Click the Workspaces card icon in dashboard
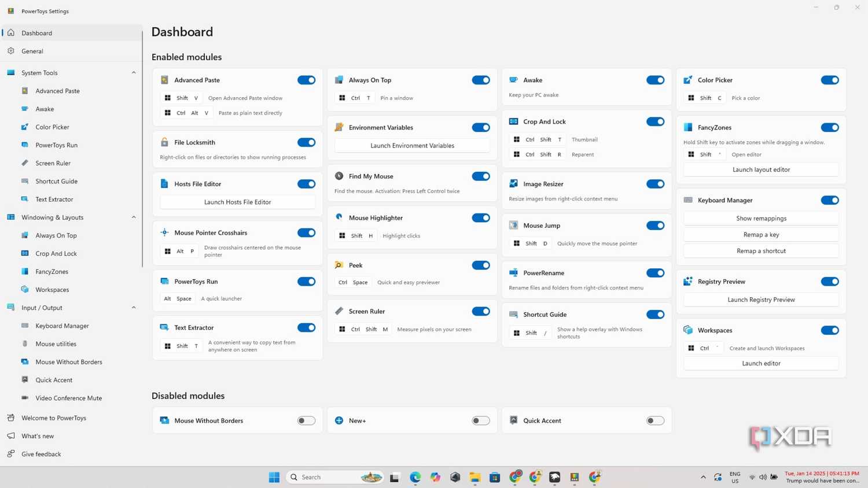Screen dimensions: 868x488 point(688,330)
